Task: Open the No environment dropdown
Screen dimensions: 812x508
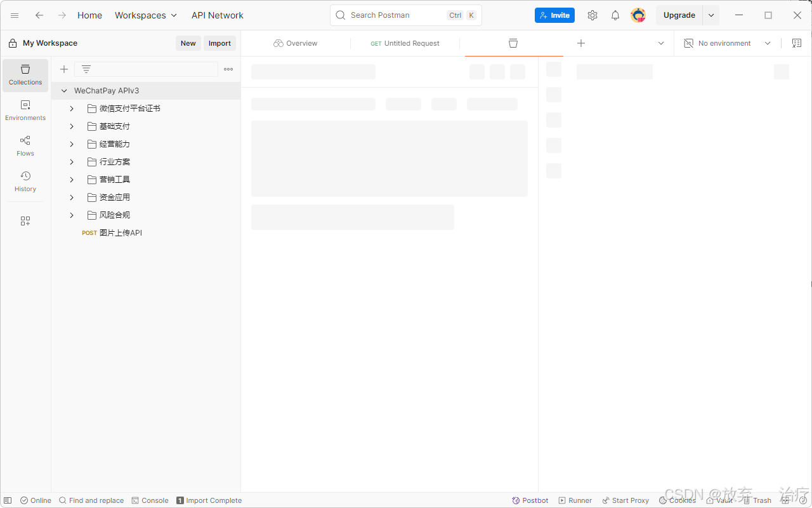Action: 727,43
